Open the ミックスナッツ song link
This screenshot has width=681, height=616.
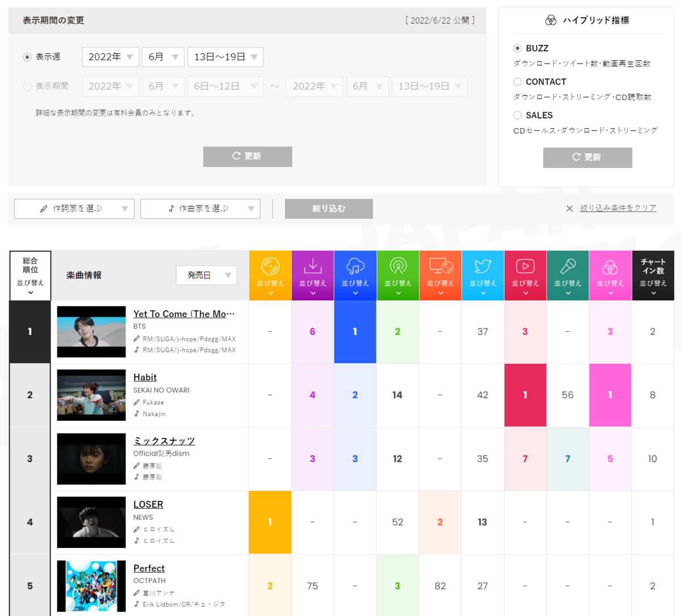click(x=164, y=441)
